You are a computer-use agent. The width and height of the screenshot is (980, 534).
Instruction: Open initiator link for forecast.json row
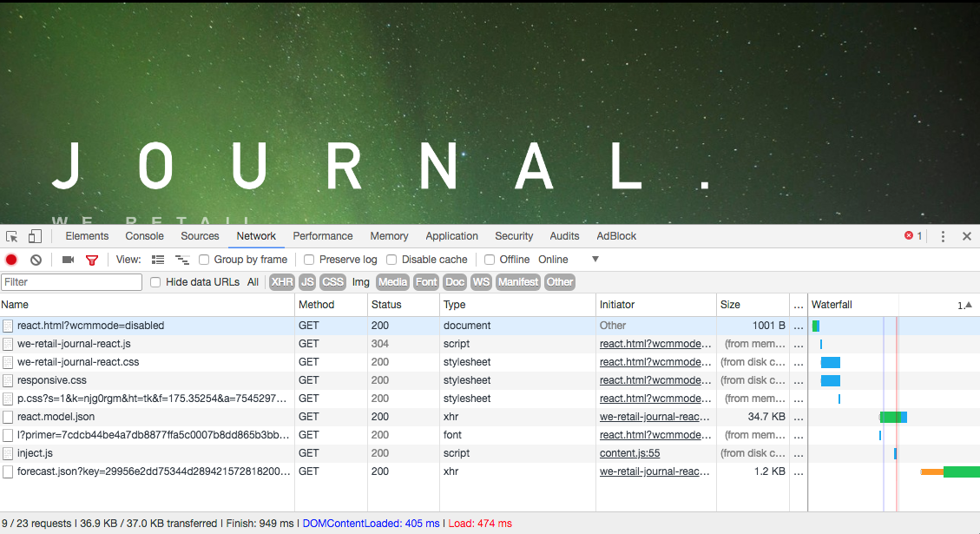tap(654, 472)
